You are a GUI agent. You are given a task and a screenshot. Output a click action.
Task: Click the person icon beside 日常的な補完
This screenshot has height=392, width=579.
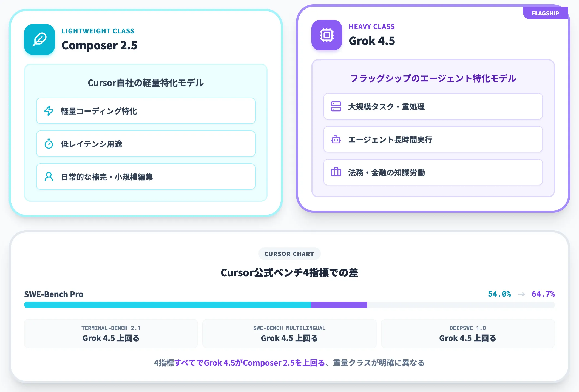pos(49,177)
